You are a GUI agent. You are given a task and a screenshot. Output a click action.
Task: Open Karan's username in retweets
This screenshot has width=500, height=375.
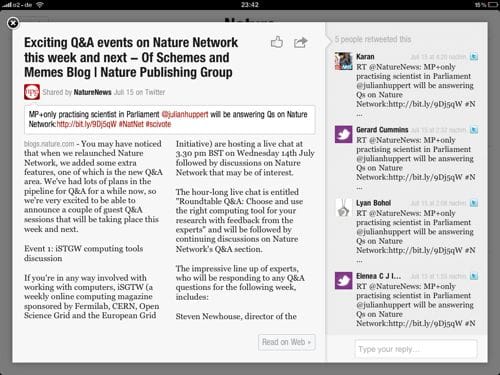click(x=365, y=57)
